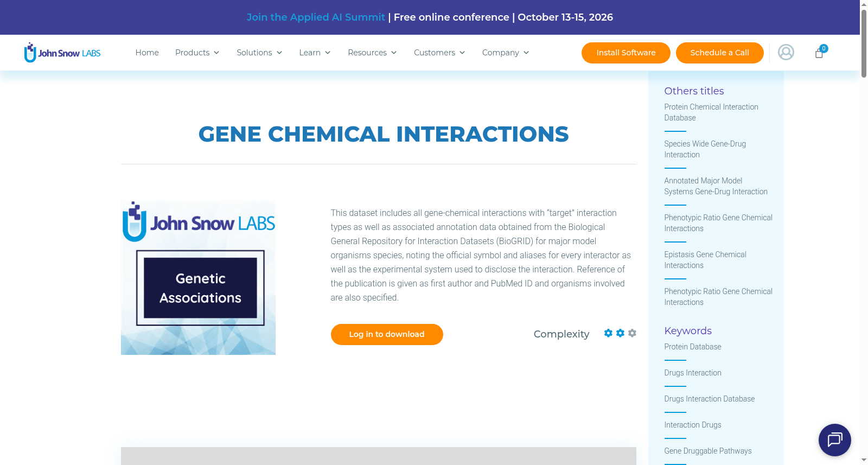
Task: Select the Protein Database keyword
Action: pyautogui.click(x=693, y=347)
